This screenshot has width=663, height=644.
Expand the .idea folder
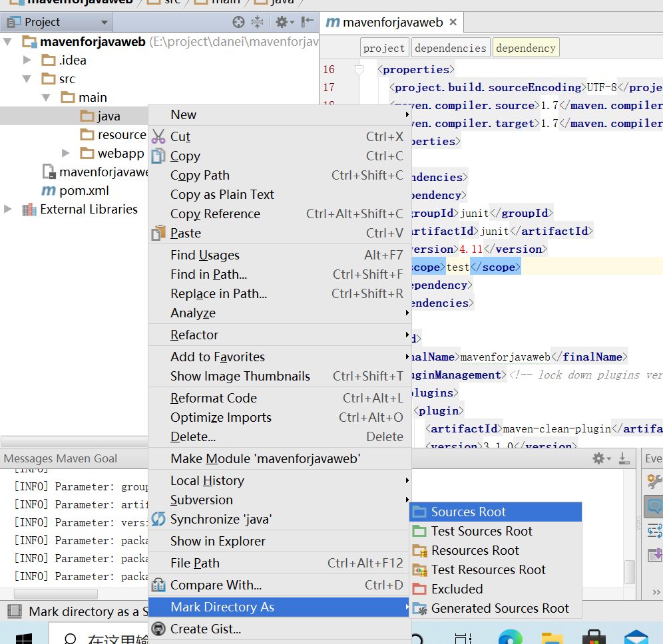27,60
